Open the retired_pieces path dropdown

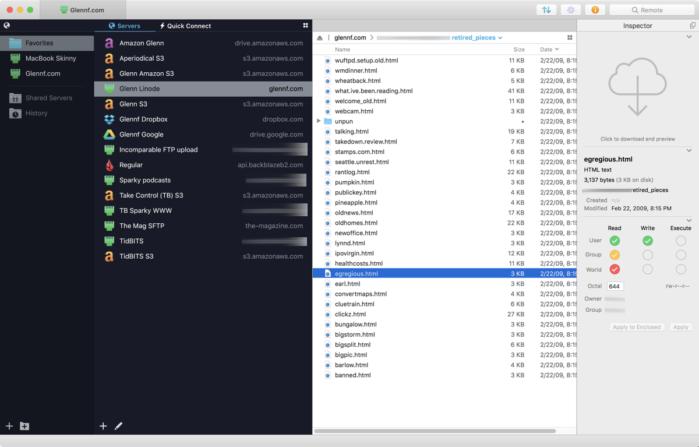[477, 38]
